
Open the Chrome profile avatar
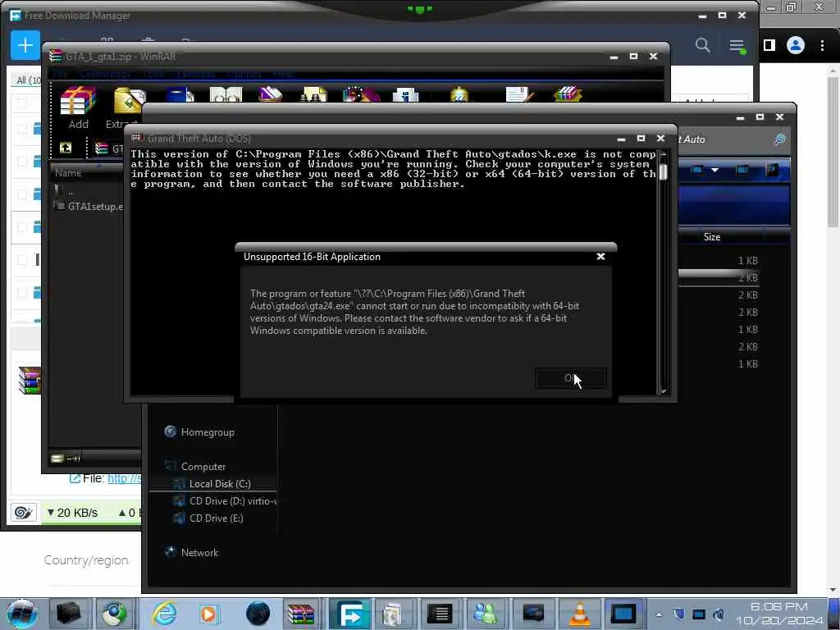pos(796,45)
